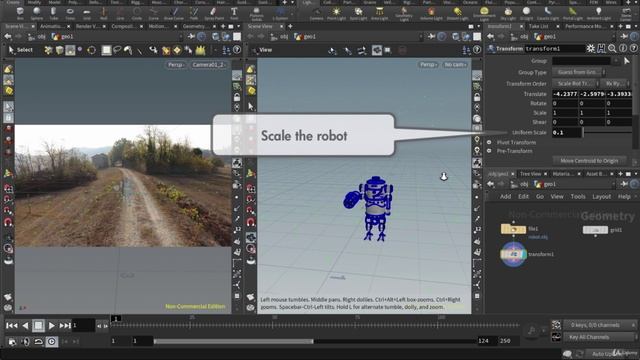Open the No cam camera menu
640x360 pixels.
(x=455, y=64)
